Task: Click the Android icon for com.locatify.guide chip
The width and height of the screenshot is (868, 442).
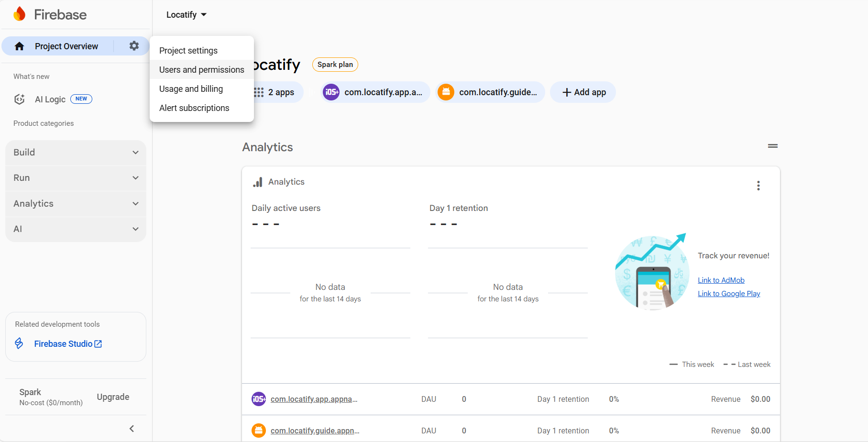Action: 446,92
